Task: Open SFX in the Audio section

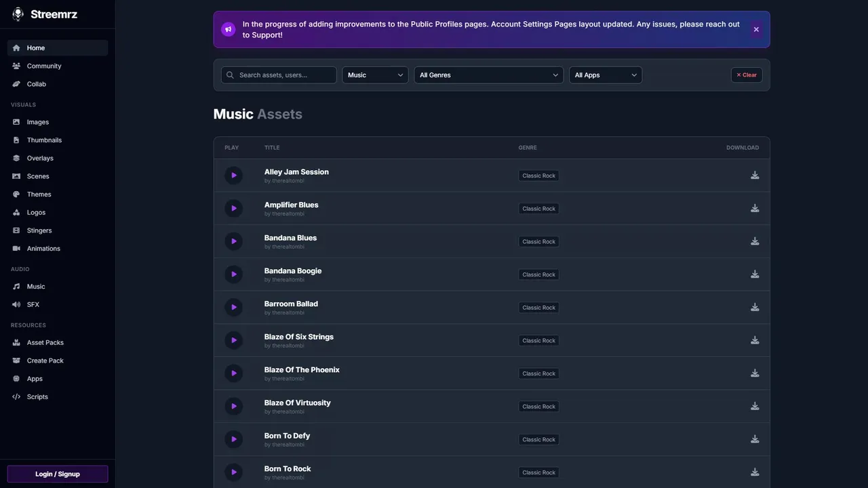Action: pos(33,304)
